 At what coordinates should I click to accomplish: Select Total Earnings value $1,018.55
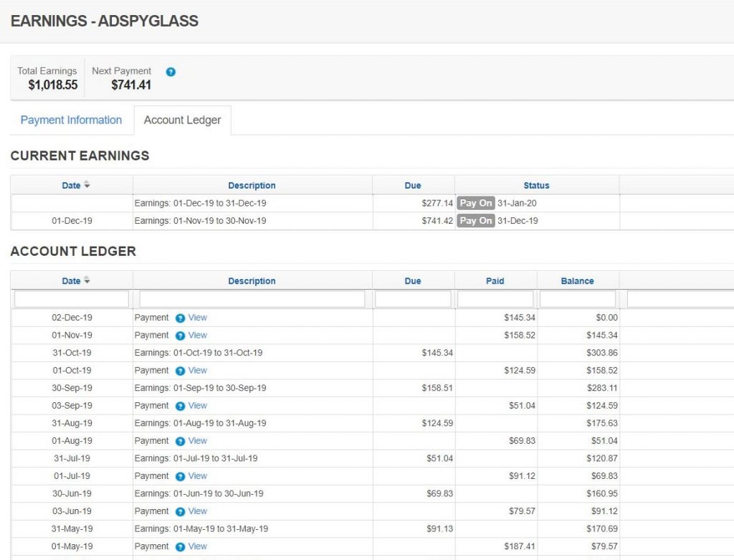point(53,85)
